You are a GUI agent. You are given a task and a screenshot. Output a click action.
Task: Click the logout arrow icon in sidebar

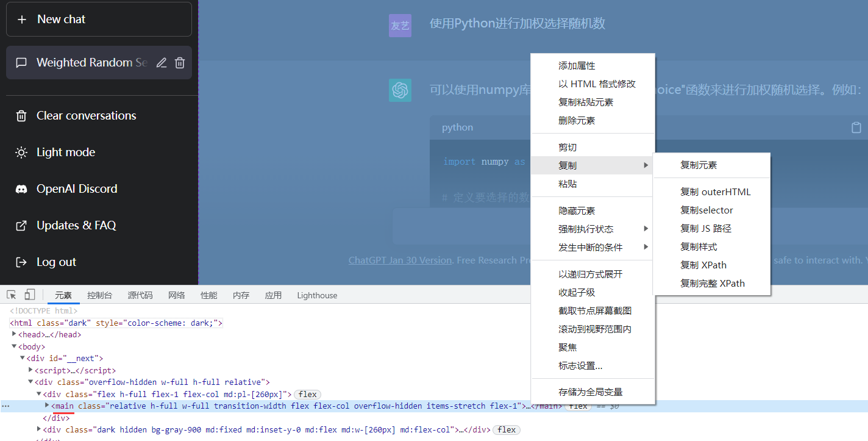[21, 262]
